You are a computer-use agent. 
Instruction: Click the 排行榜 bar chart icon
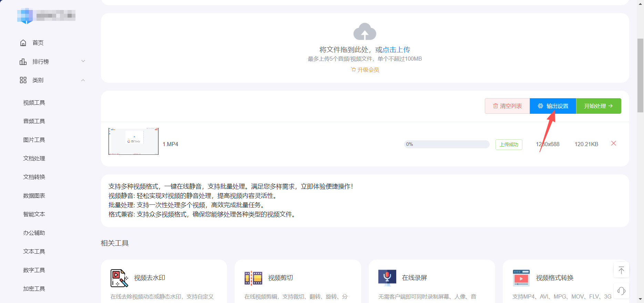pyautogui.click(x=23, y=61)
